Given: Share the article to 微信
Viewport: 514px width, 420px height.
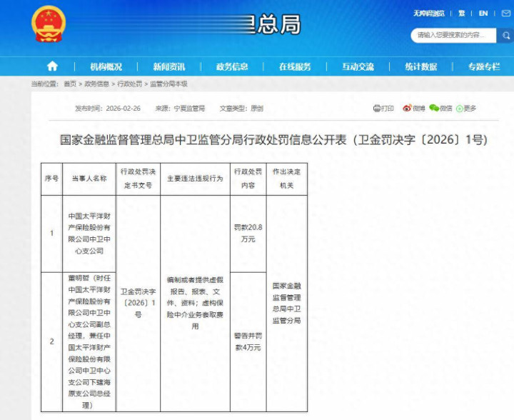Looking at the screenshot, I should (x=441, y=109).
